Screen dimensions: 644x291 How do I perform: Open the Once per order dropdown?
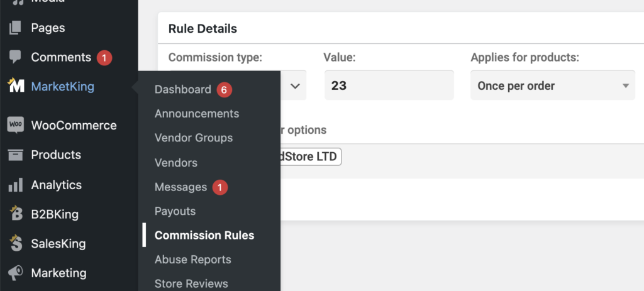tap(553, 85)
